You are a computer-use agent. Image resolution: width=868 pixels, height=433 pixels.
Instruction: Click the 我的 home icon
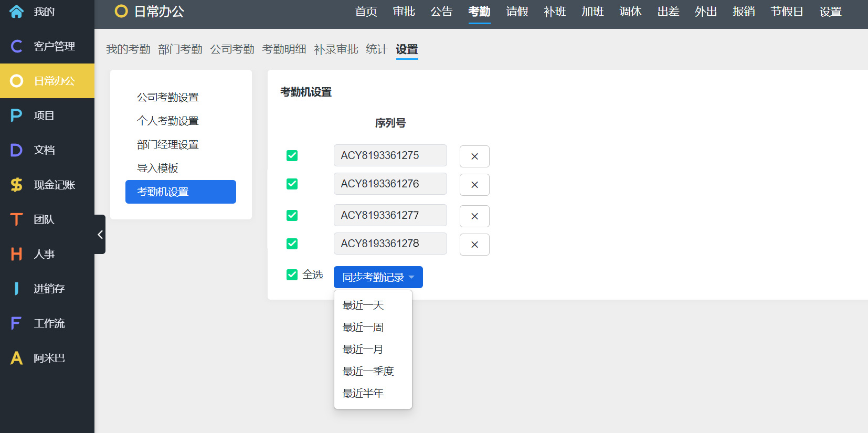17,12
